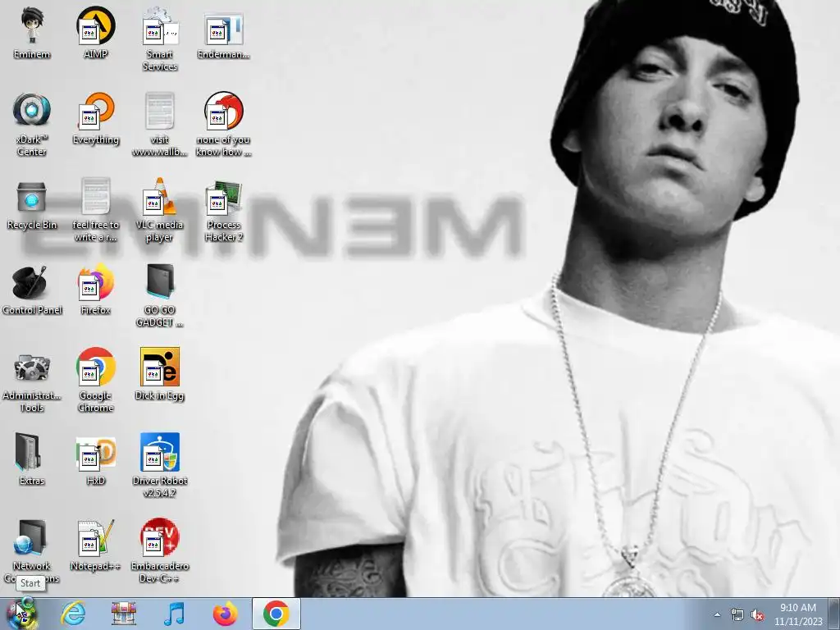Click the muted volume tray icon
Screen dimensions: 840x630
pyautogui.click(x=757, y=615)
